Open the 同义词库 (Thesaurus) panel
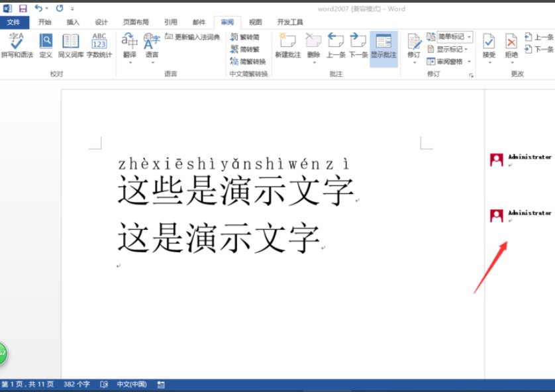The width and height of the screenshot is (555, 392). click(x=70, y=46)
